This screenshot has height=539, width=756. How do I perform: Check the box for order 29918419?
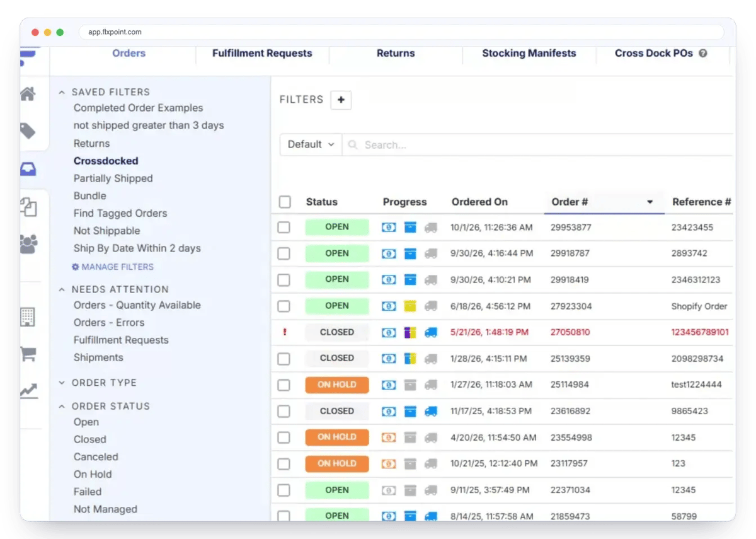pyautogui.click(x=284, y=279)
